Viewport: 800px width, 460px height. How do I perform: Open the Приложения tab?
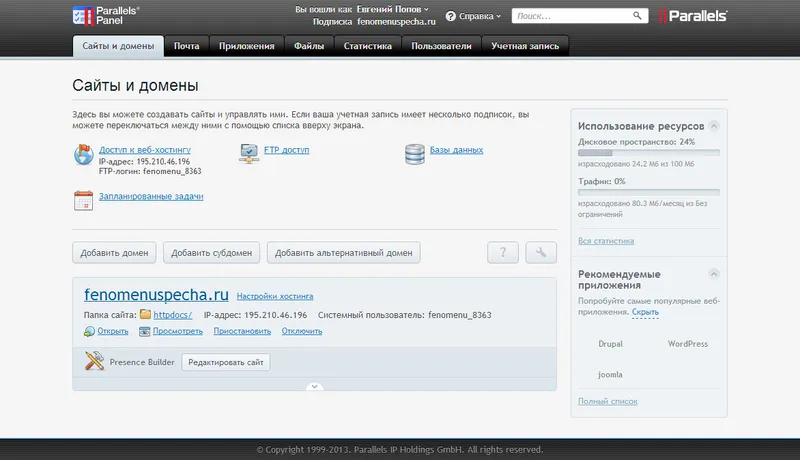[246, 46]
